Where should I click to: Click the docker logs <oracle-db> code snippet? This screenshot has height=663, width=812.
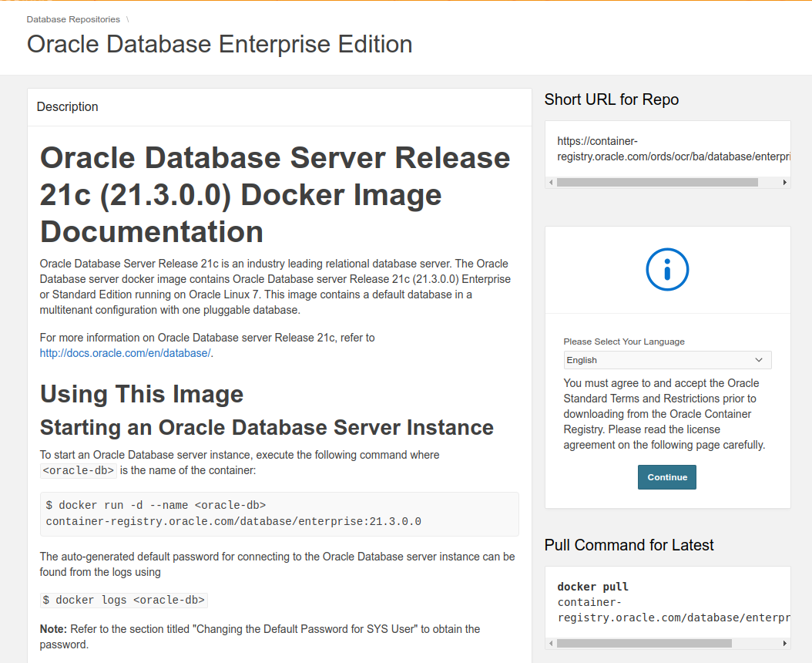(x=124, y=600)
